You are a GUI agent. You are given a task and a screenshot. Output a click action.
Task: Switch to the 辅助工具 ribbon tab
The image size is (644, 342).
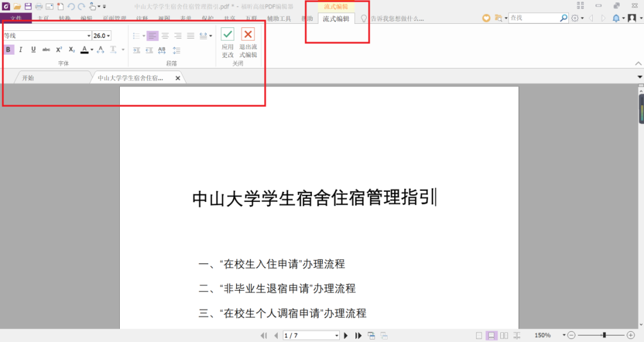(279, 18)
